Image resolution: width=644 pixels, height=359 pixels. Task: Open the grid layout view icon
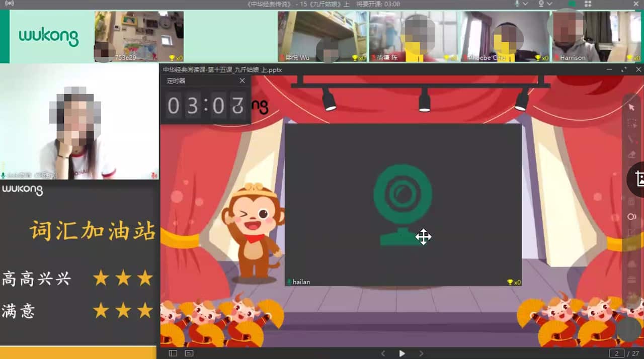[588, 4]
